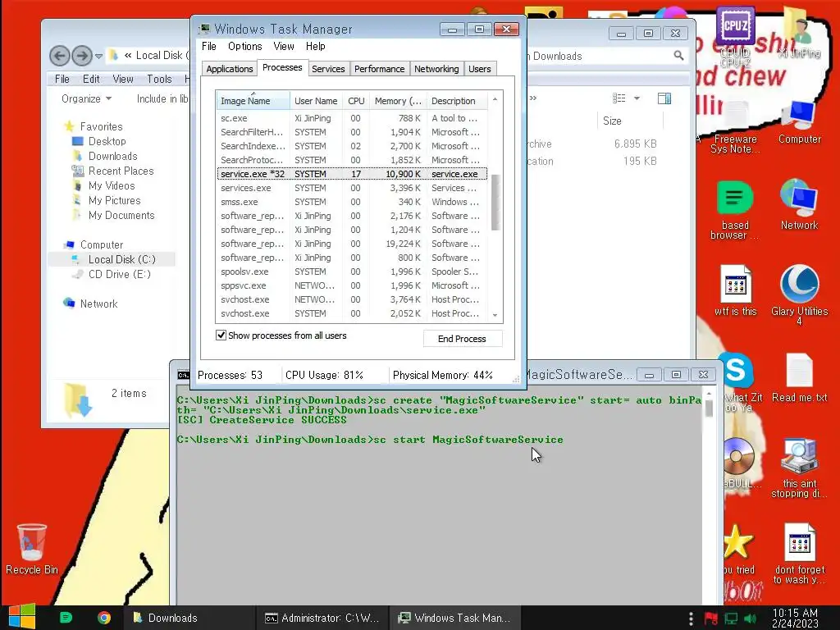Open Task Manager Help menu
Viewport: 840px width, 630px height.
(x=316, y=46)
